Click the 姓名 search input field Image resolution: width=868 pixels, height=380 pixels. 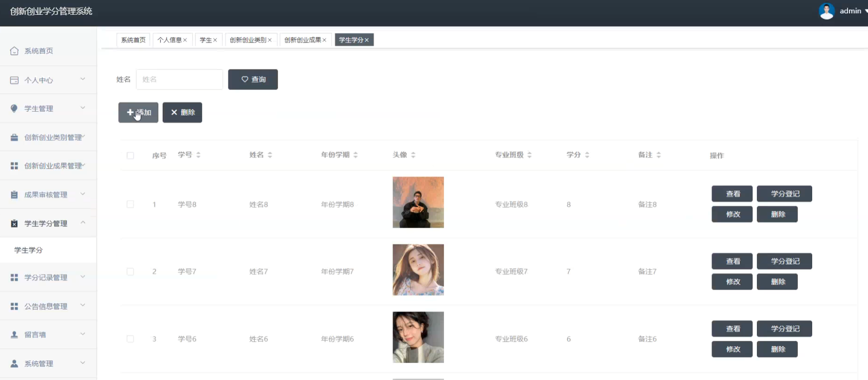(x=179, y=79)
